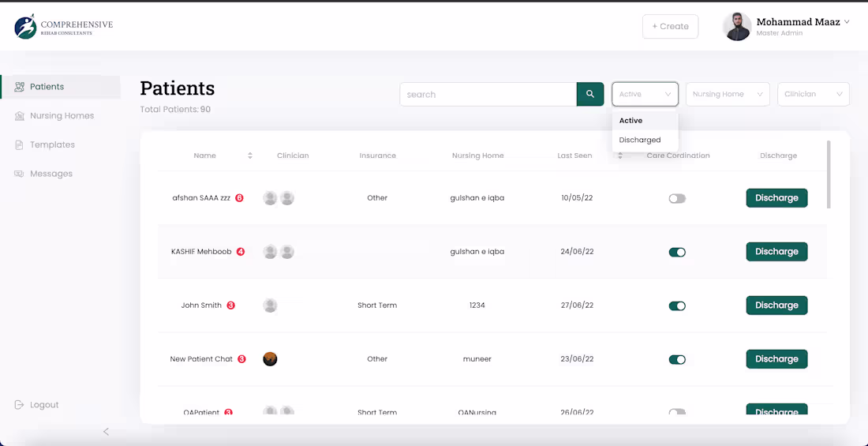The height and width of the screenshot is (446, 868).
Task: Click the Messages sidebar icon
Action: tap(20, 174)
